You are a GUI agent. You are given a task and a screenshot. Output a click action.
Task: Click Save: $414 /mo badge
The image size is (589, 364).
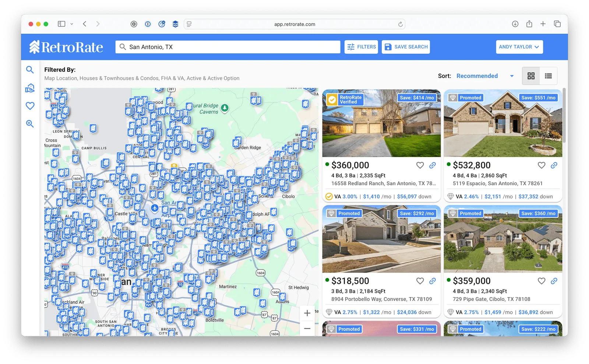click(417, 98)
